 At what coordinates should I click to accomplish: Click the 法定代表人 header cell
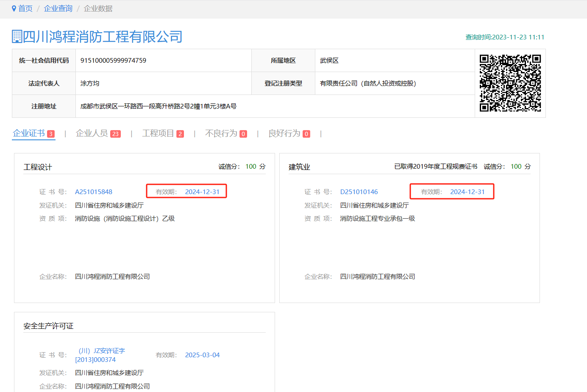pyautogui.click(x=44, y=83)
